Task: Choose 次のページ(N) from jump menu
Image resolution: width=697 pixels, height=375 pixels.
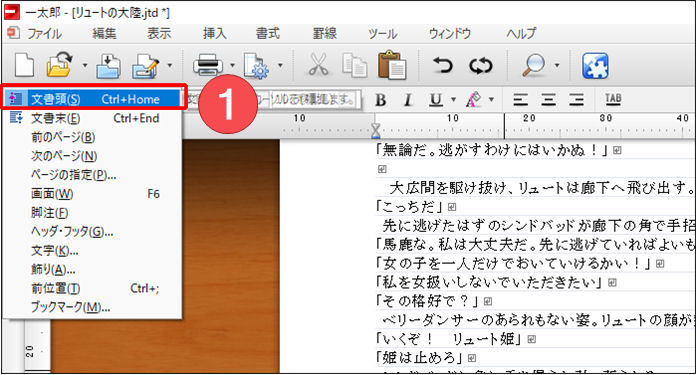Action: click(93, 156)
